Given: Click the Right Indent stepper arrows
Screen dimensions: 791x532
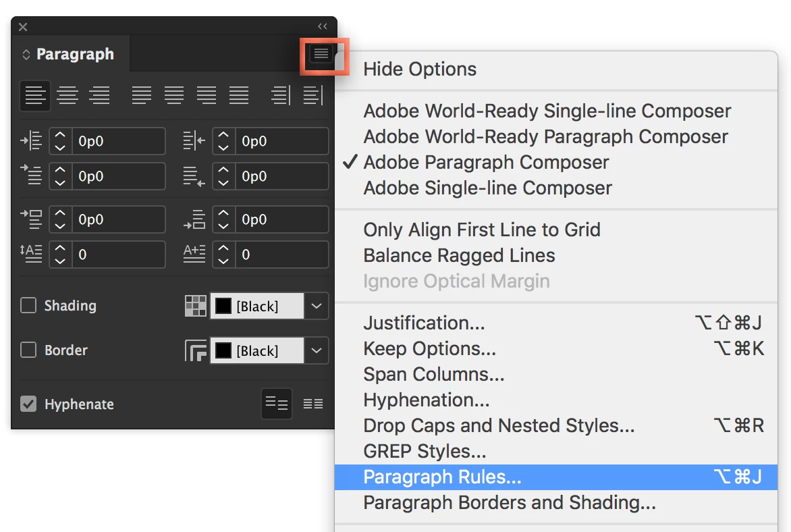Looking at the screenshot, I should click(223, 141).
